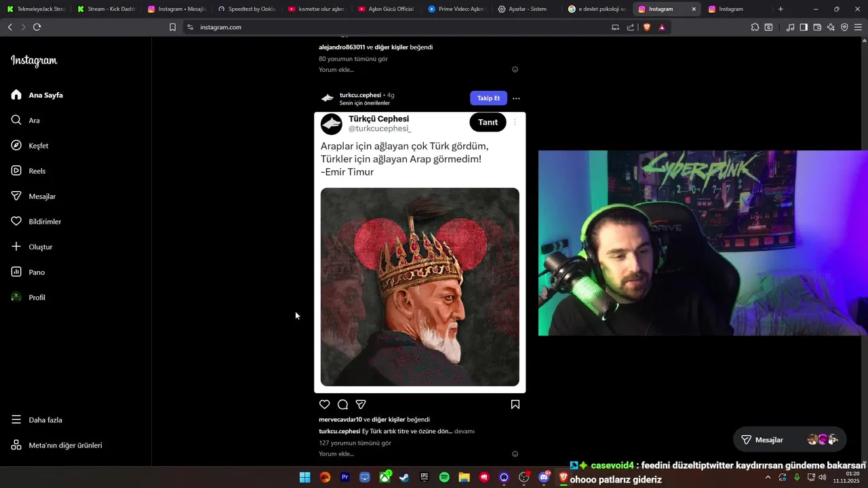Open media control music note icon

click(x=790, y=27)
